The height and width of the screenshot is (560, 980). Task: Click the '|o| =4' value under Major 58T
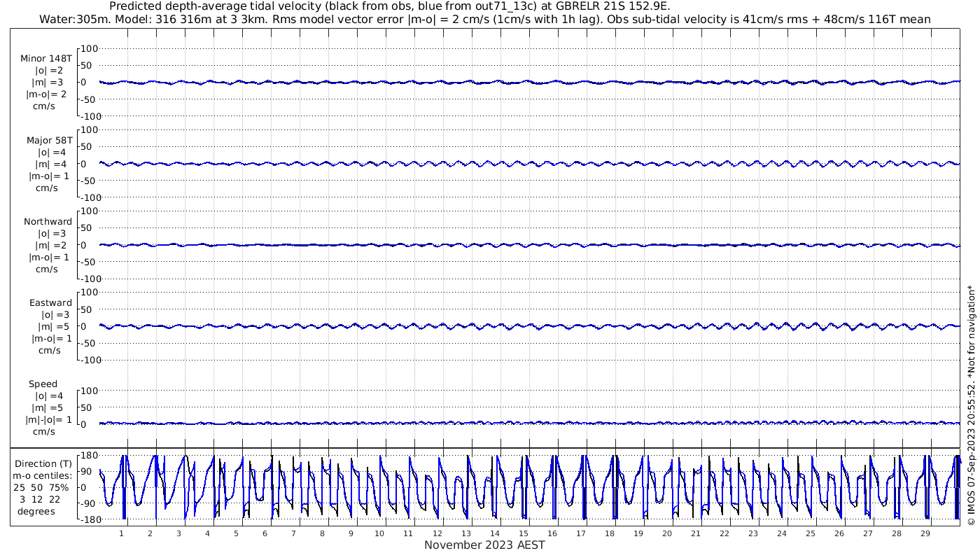pyautogui.click(x=52, y=152)
